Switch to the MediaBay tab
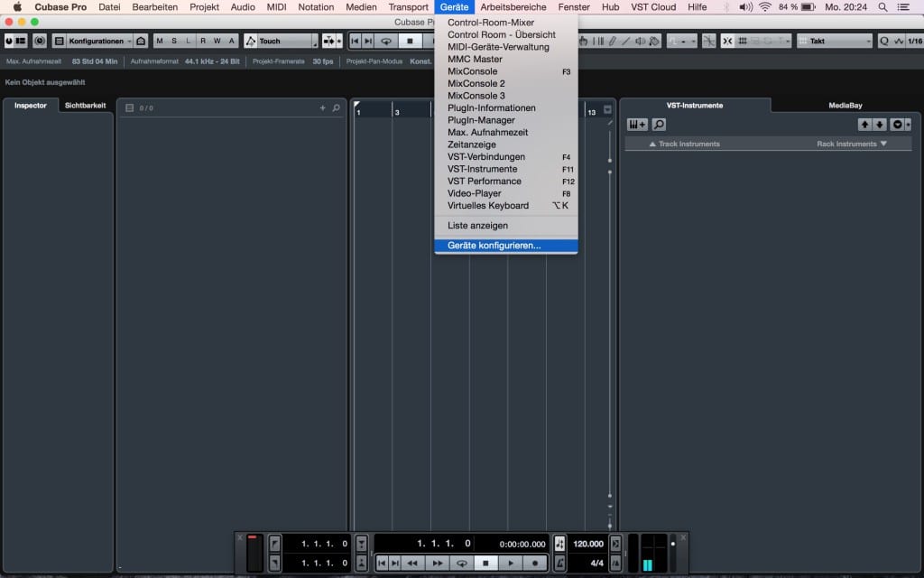Viewport: 924px width, 578px height. [x=845, y=106]
